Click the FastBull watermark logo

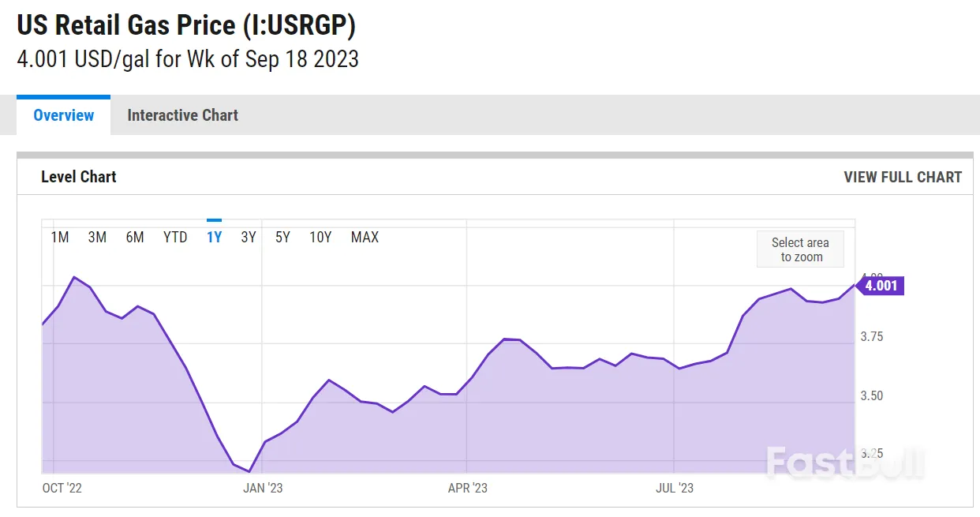tap(843, 461)
